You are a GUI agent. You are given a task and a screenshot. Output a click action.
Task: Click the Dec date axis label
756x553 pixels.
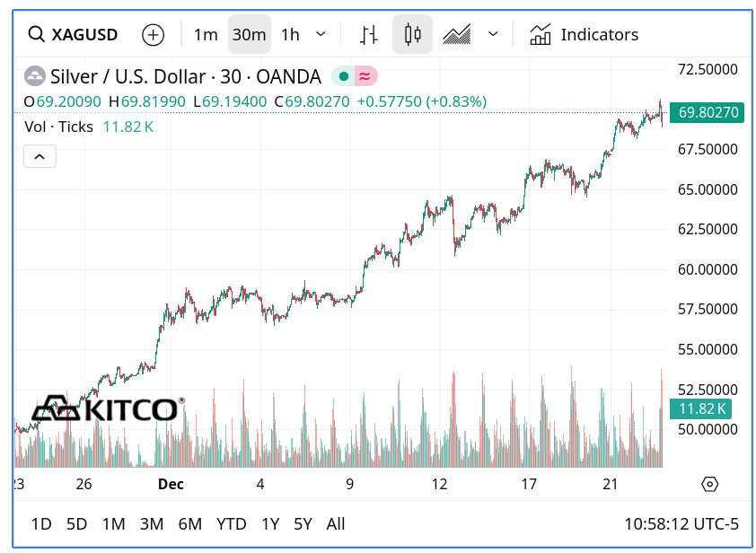coord(171,484)
